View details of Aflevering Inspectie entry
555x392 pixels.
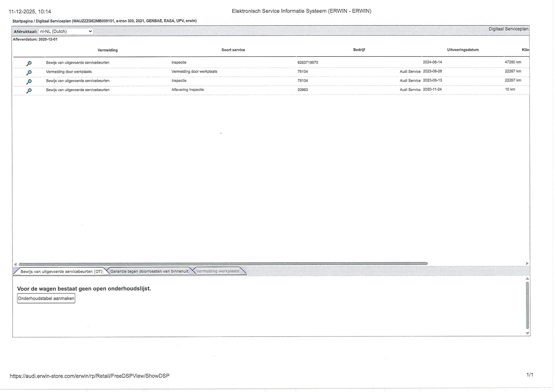(x=29, y=91)
